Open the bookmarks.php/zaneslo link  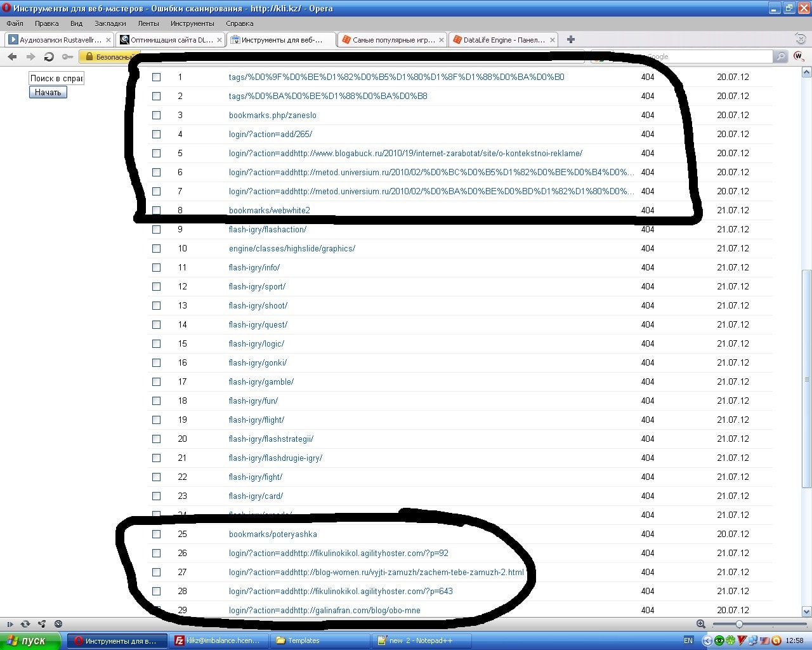[272, 115]
